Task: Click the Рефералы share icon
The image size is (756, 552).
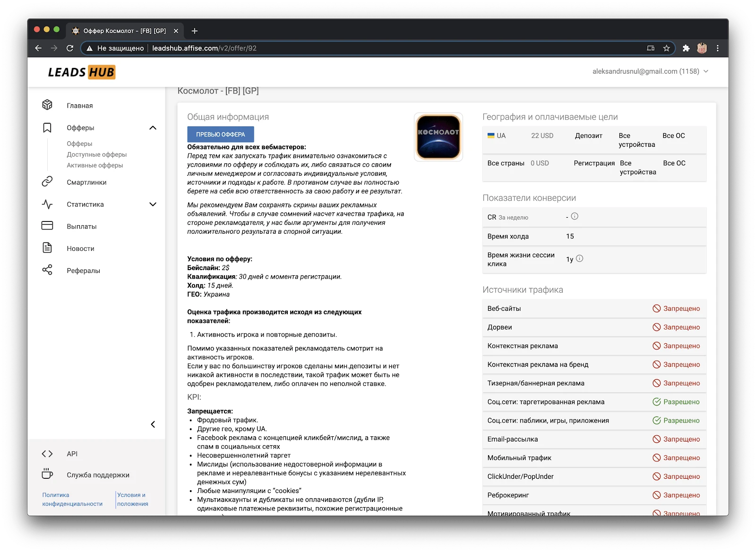Action: click(47, 270)
